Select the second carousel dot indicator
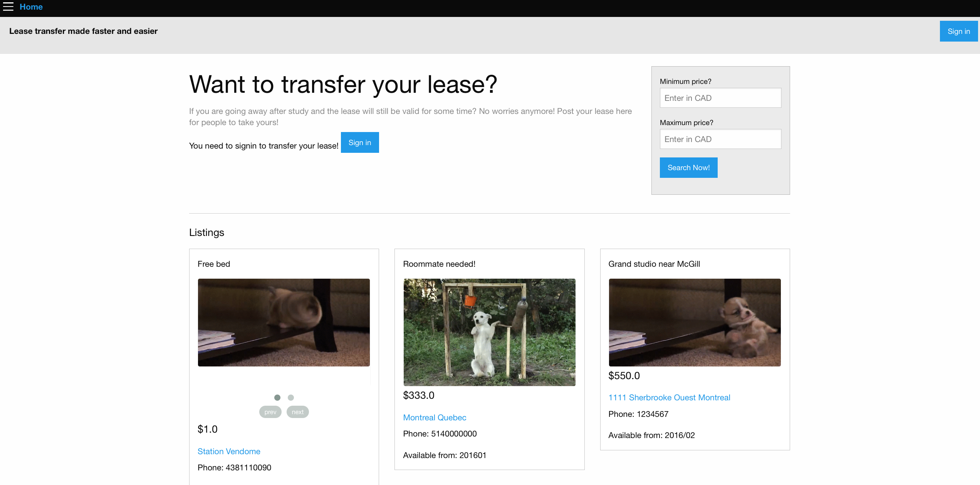This screenshot has height=485, width=980. pos(291,397)
